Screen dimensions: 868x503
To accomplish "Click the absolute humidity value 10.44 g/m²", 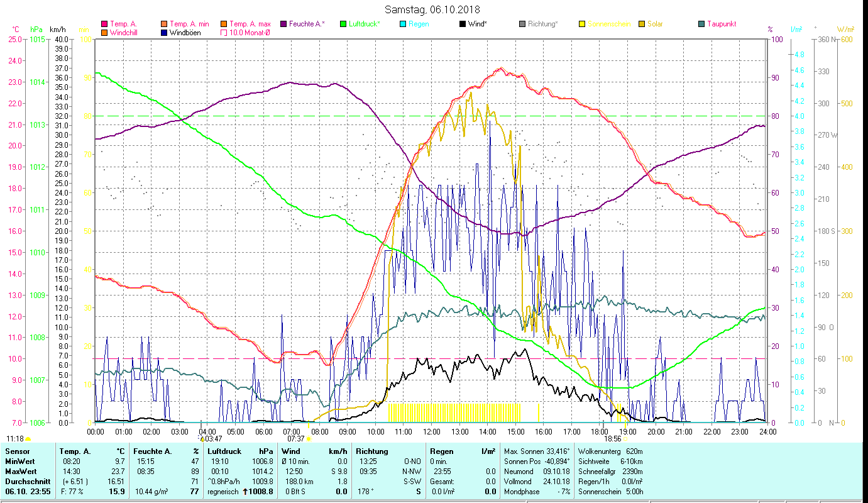I will pos(152,492).
